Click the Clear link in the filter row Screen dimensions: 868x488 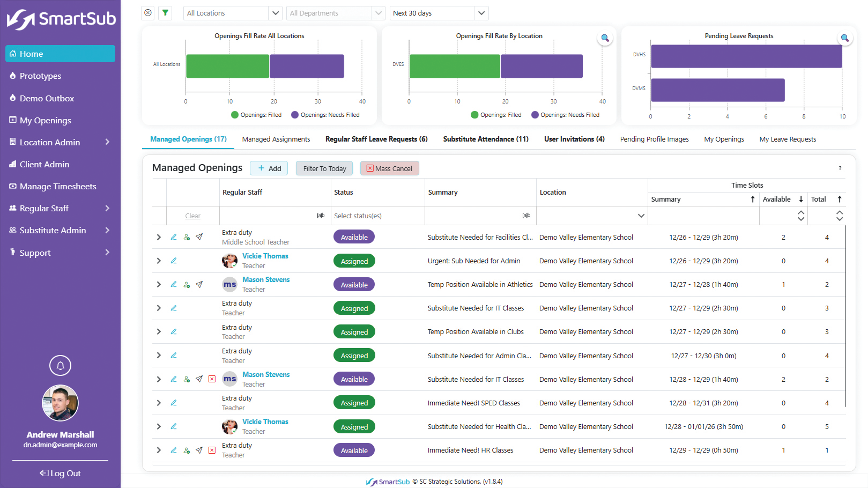[x=192, y=216]
